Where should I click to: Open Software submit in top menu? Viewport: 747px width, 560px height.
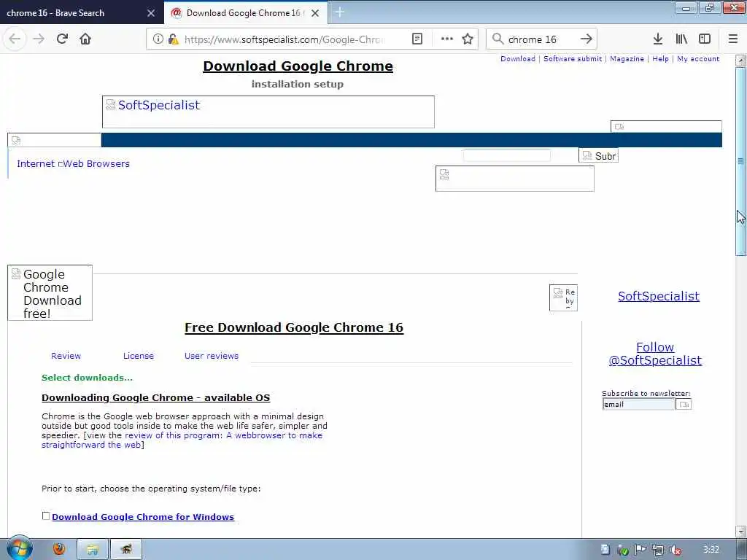pos(573,58)
